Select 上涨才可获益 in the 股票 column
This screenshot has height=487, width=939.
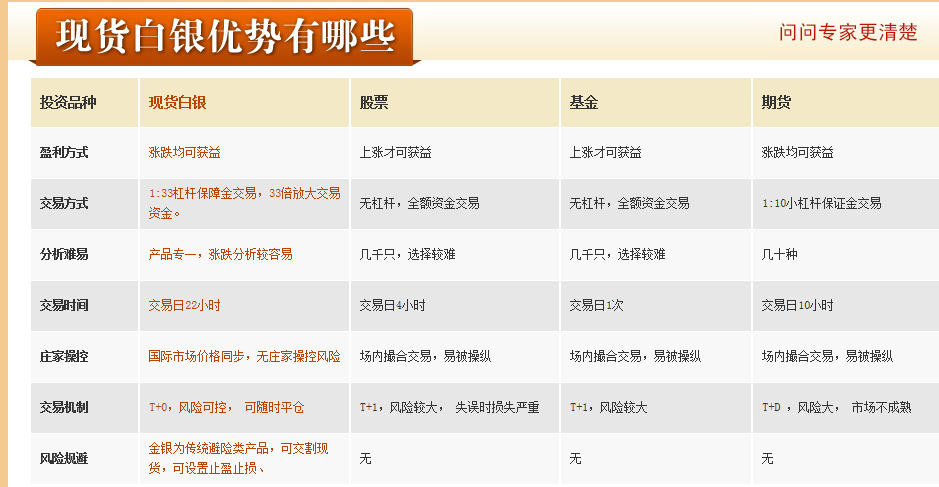pyautogui.click(x=395, y=153)
